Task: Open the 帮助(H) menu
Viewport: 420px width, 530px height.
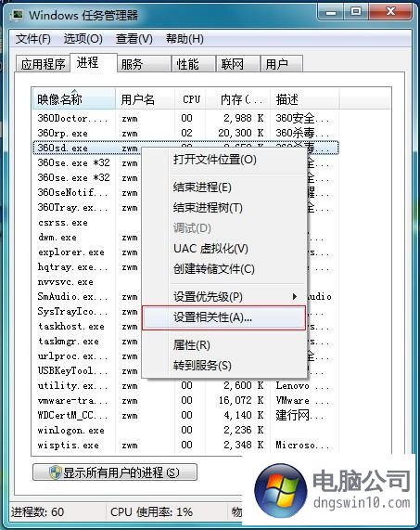Action: pos(185,39)
